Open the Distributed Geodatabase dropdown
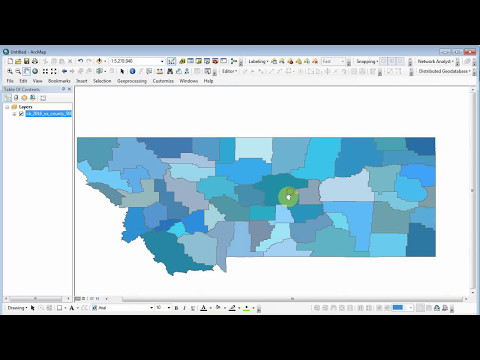This screenshot has width=480, height=360. (x=445, y=71)
